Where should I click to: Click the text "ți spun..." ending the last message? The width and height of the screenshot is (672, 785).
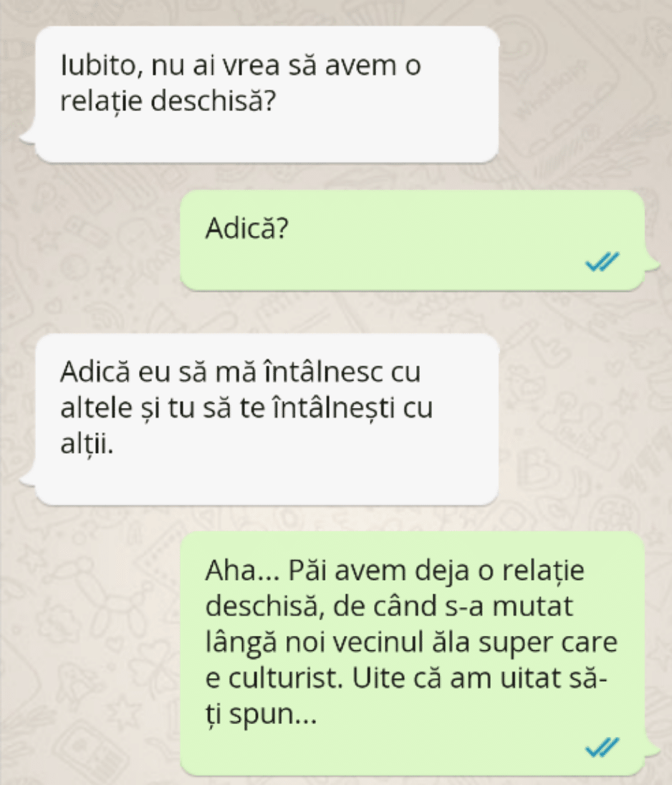pyautogui.click(x=261, y=715)
